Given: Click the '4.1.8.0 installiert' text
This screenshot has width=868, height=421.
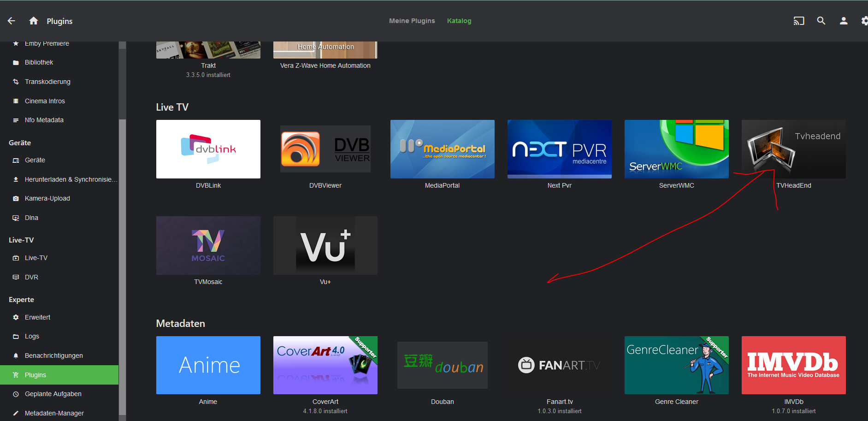Looking at the screenshot, I should tap(325, 411).
